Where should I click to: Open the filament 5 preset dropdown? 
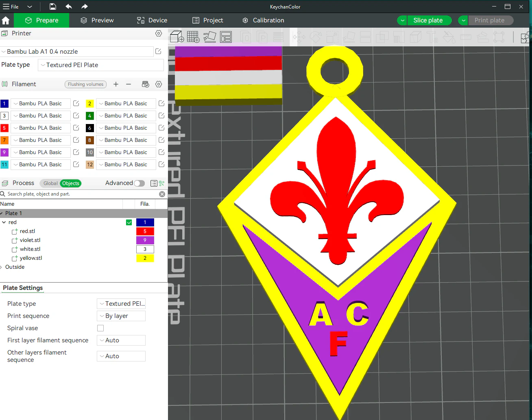click(40, 128)
